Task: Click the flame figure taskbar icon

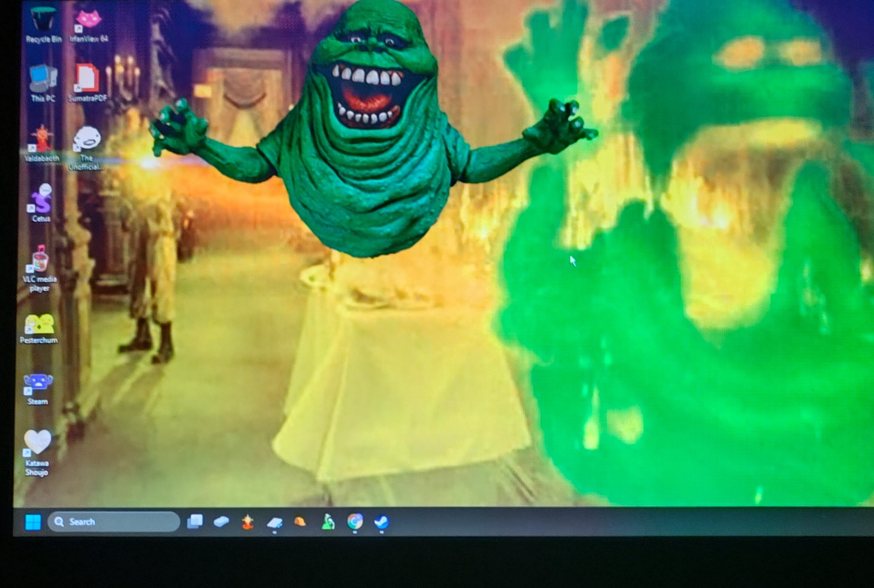Action: (x=248, y=522)
